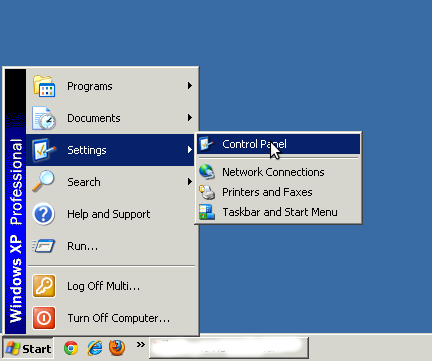Click the Settings checklist icon
The image size is (432, 361).
coord(44,150)
